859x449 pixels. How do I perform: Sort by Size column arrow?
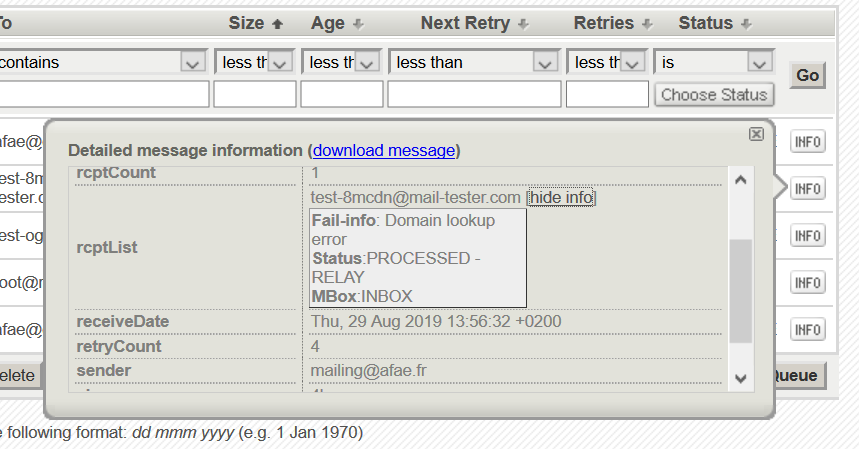click(x=278, y=23)
